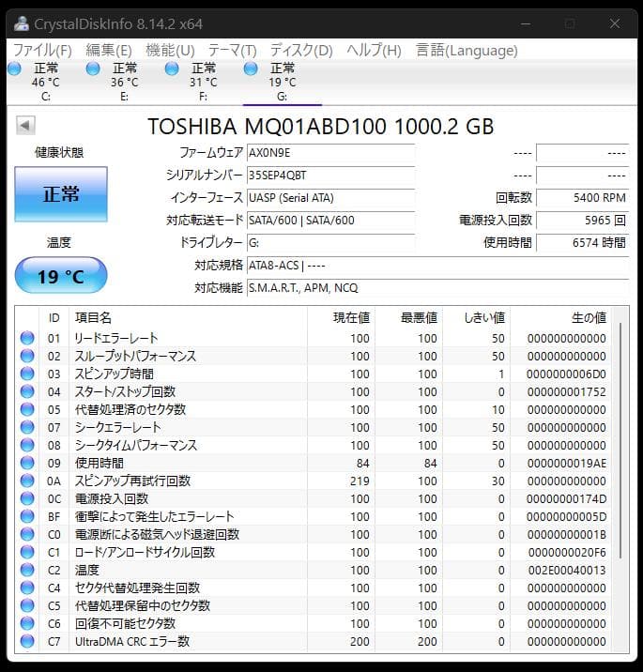The image size is (643, 672).
Task: Click raw value 0000000006D0 of スピンアップ時間
Action: click(x=567, y=374)
